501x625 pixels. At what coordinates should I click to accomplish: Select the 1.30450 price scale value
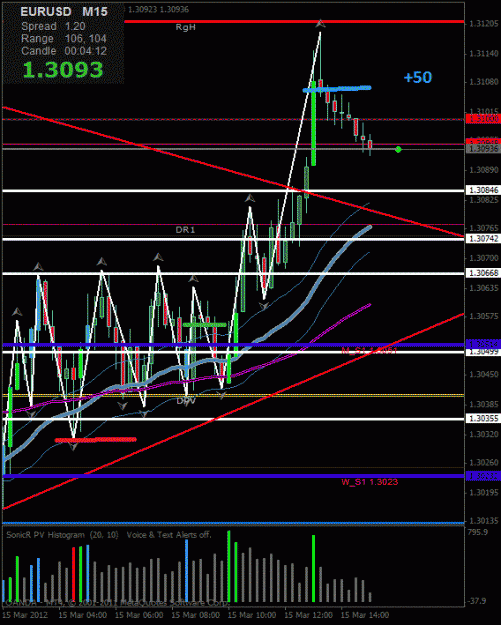pos(483,375)
